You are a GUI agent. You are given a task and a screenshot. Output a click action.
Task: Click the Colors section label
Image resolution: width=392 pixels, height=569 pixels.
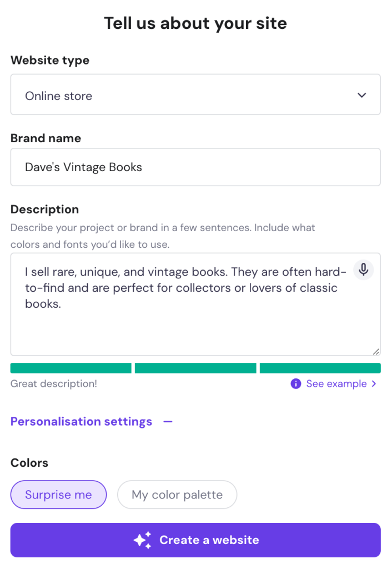coord(29,463)
